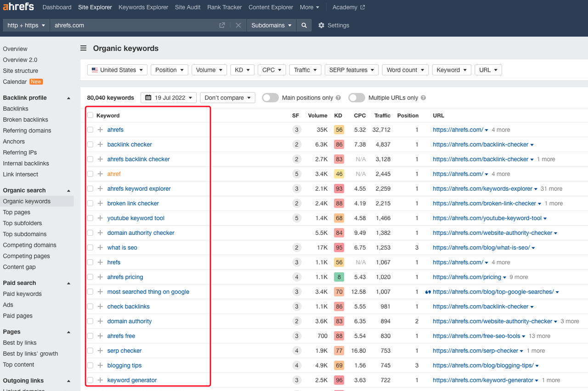This screenshot has height=391, width=588.
Task: Click plus icon next to blogging tips
Action: (x=100, y=365)
